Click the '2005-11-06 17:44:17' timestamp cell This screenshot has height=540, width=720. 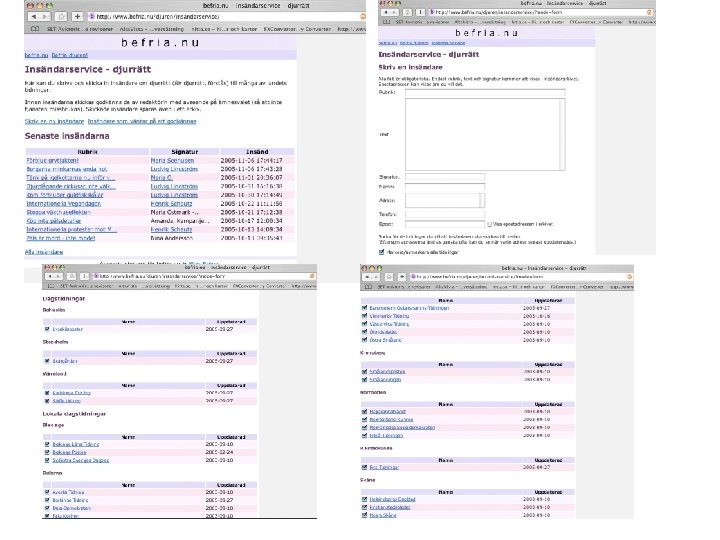click(x=251, y=161)
